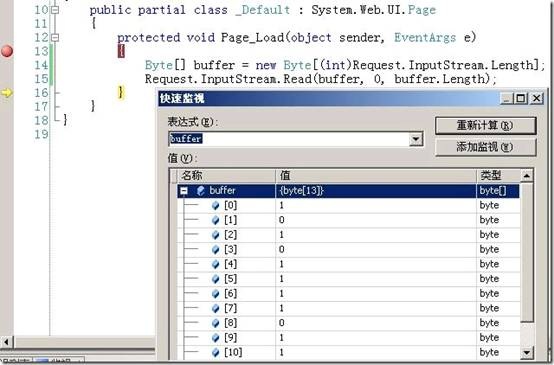The width and height of the screenshot is (554, 365).
Task: Select the [9] array element row
Action: [x=348, y=337]
